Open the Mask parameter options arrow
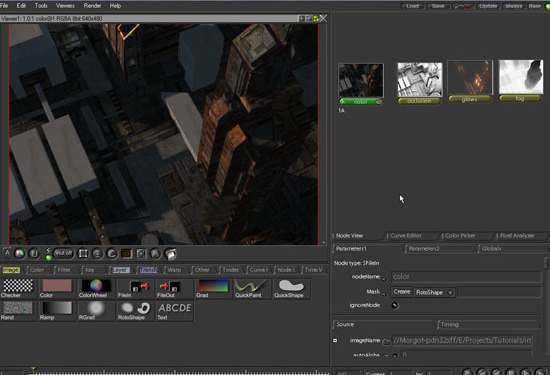Viewport: 550px width, 375px height. pos(384,294)
